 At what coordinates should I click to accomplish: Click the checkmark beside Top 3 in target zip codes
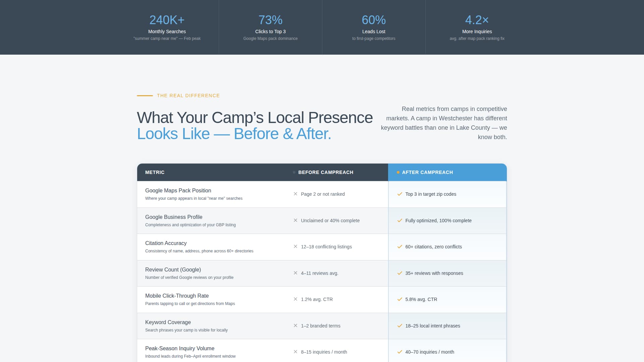[399, 194]
